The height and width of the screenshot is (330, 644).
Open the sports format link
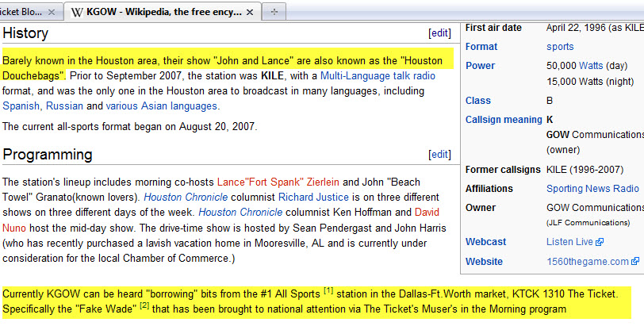[x=560, y=47]
